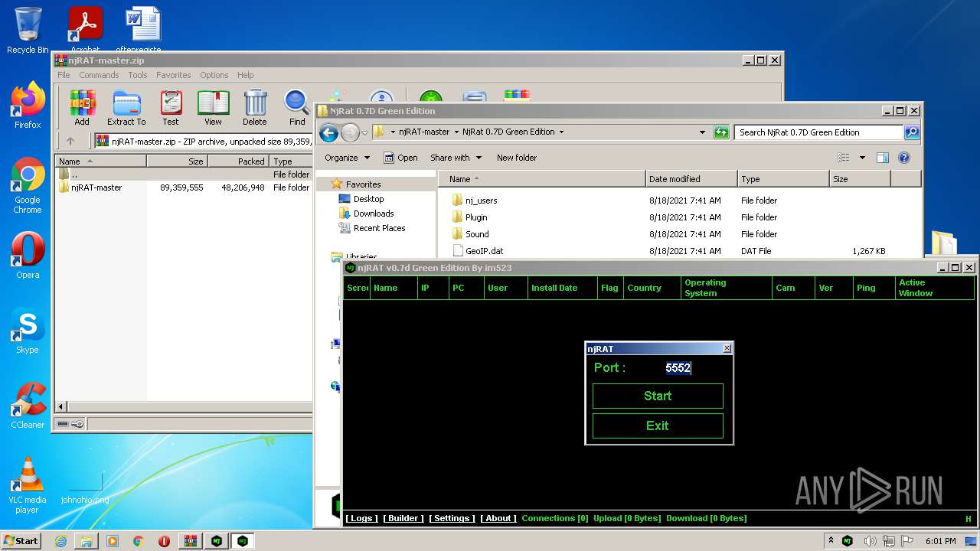The width and height of the screenshot is (980, 551).
Task: Sort by Country column in njRAT
Action: coord(651,288)
